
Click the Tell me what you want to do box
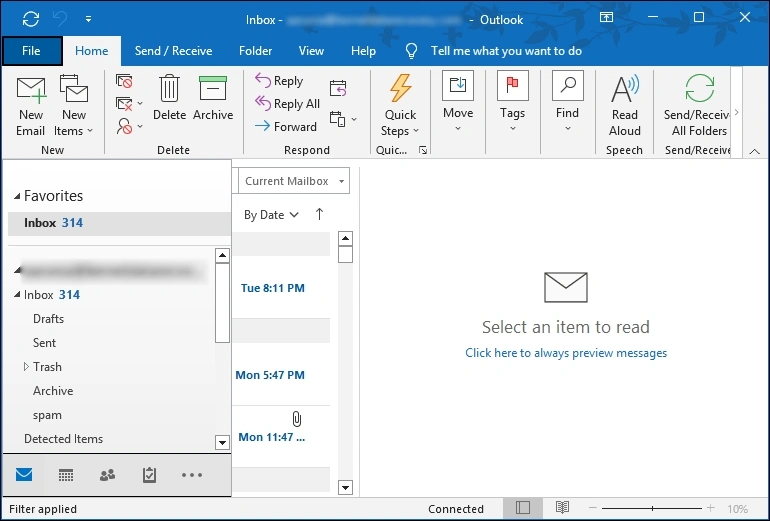coord(506,51)
